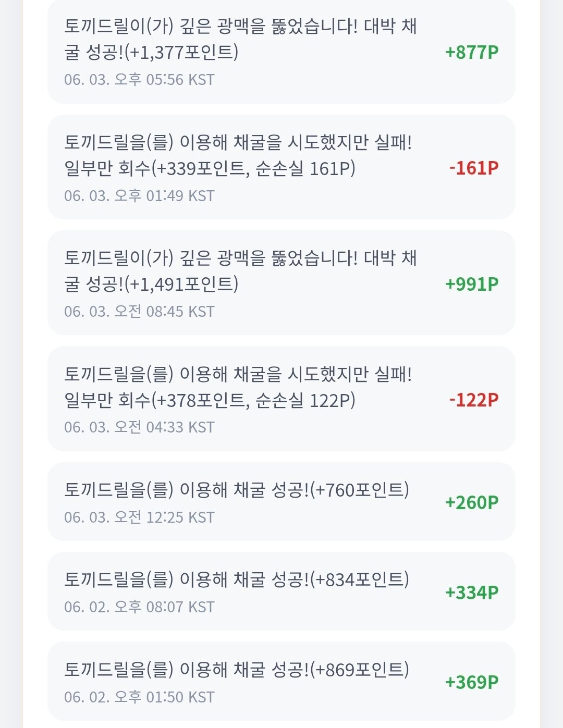Select the -161P net loss amount
This screenshot has width=563, height=728.
(474, 168)
